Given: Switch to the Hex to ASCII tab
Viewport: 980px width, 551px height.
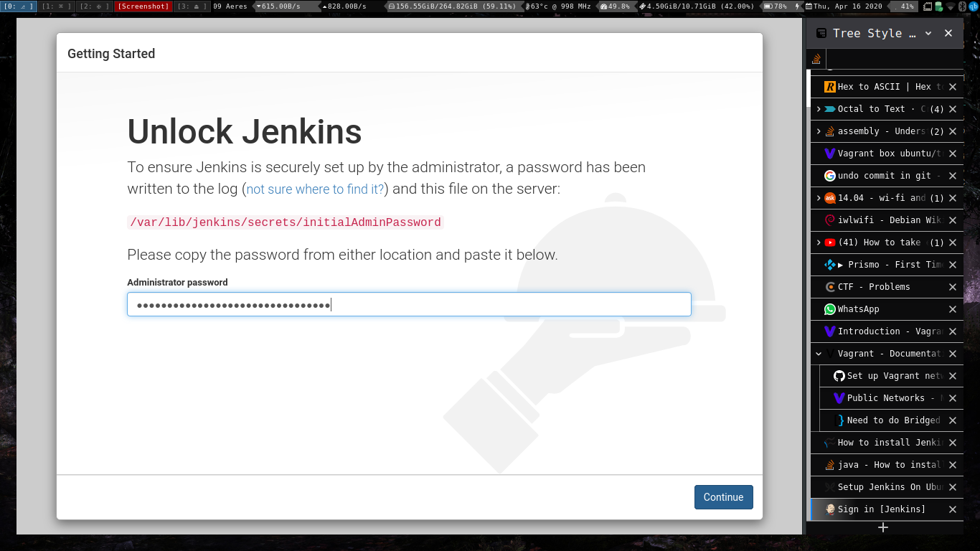Looking at the screenshot, I should pyautogui.click(x=886, y=87).
